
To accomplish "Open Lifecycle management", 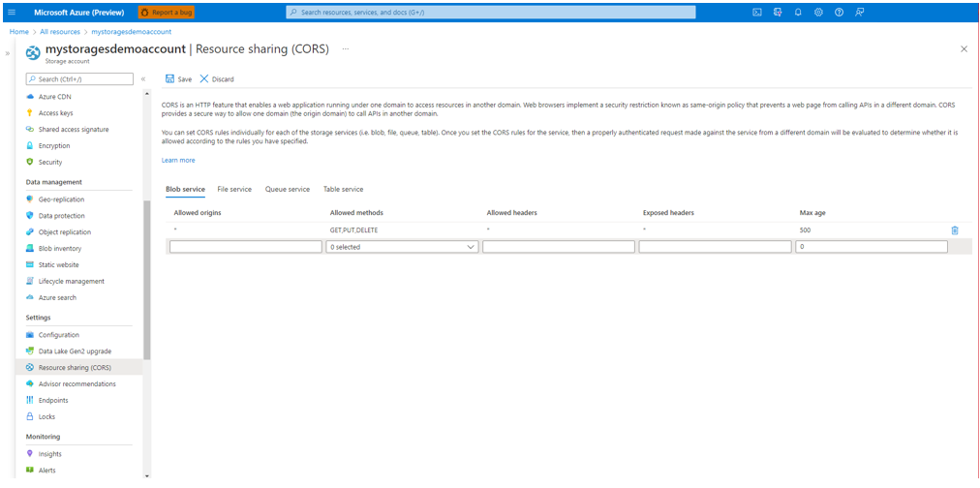I will [72, 281].
